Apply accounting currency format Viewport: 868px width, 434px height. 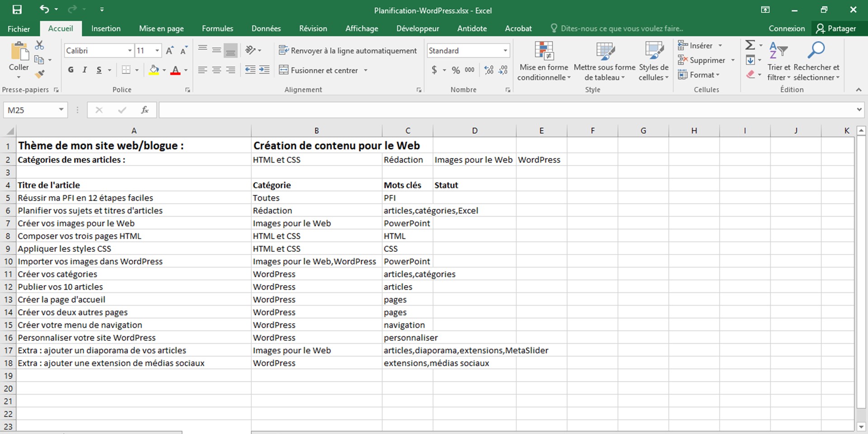pos(434,70)
